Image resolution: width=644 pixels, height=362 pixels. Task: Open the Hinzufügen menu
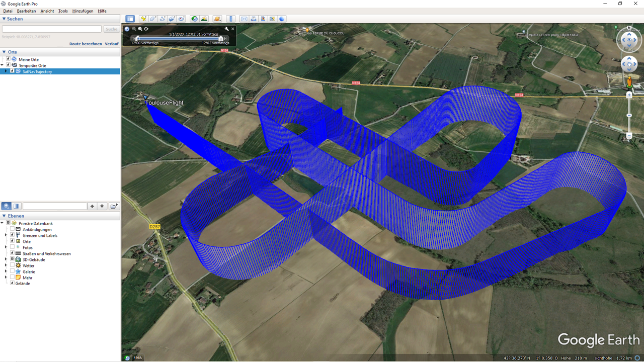(x=83, y=11)
